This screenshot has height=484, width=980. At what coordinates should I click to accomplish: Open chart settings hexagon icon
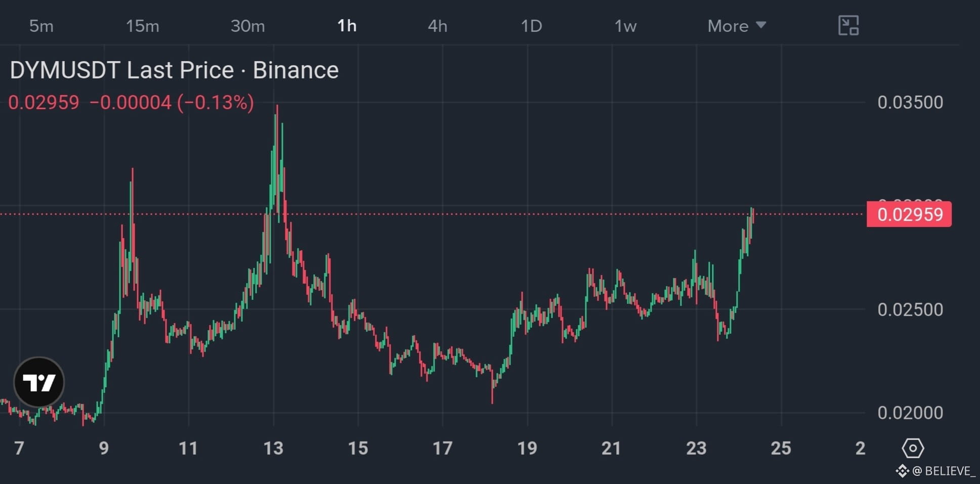(x=913, y=448)
